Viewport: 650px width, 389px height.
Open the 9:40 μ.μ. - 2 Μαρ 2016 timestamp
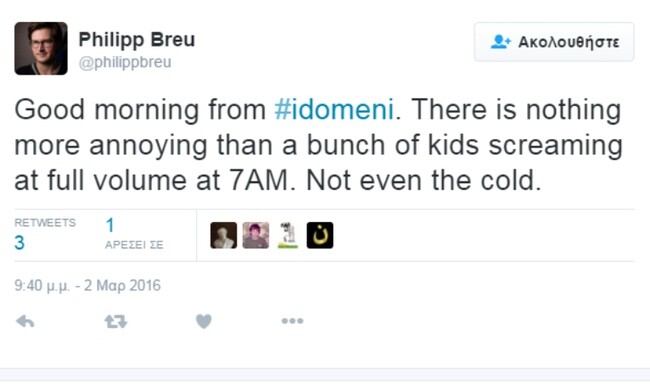[87, 286]
